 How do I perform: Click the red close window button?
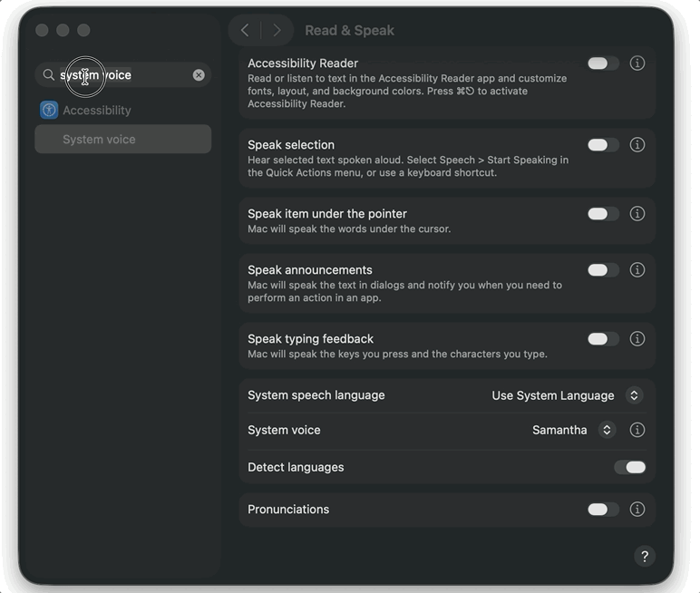[42, 30]
